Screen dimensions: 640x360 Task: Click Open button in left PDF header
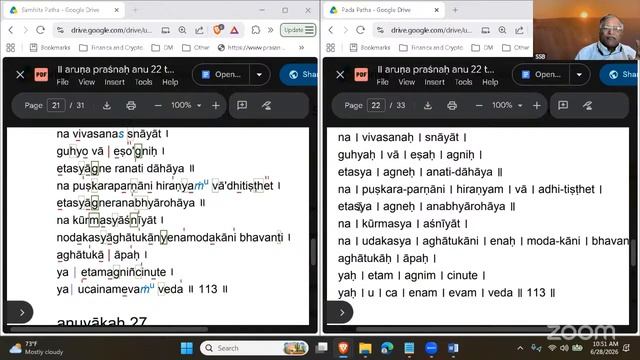pos(221,75)
